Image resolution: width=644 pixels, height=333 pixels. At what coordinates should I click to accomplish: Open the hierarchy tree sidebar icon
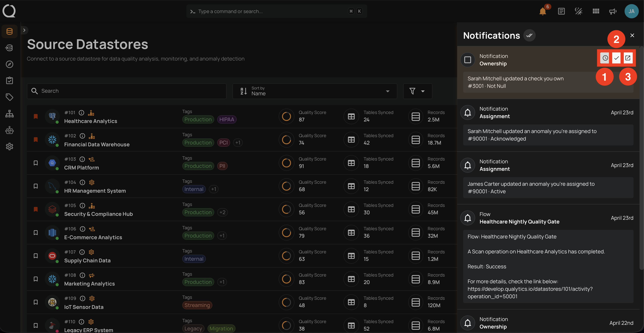pos(10,114)
